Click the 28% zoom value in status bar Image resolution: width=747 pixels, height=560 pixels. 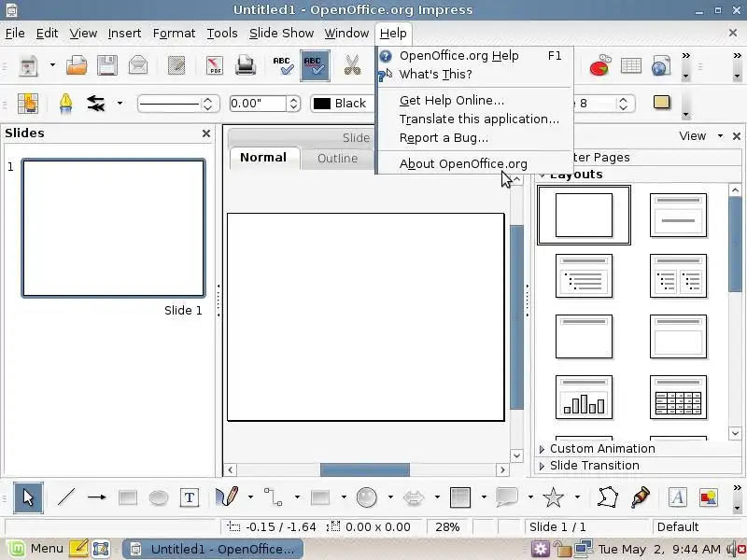(x=447, y=527)
